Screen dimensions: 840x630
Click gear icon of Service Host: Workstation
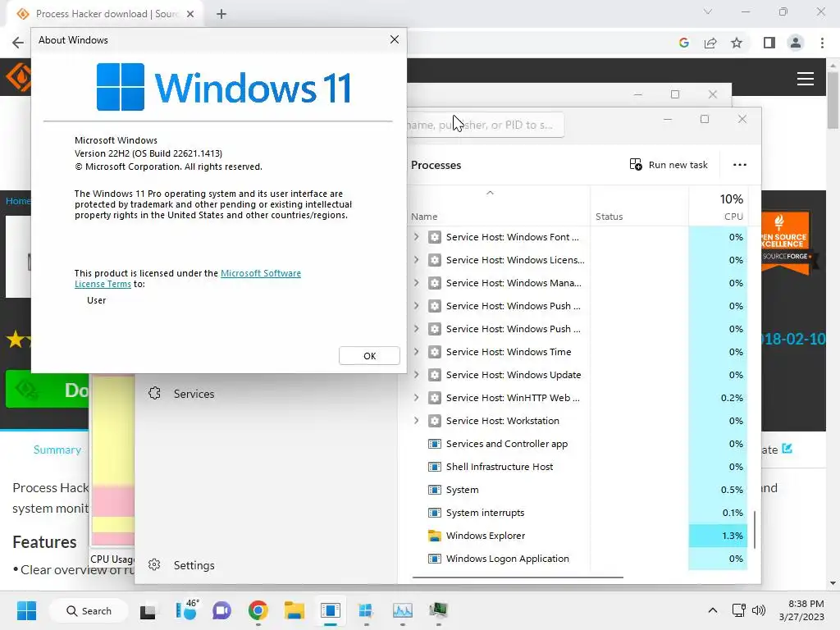(x=435, y=421)
